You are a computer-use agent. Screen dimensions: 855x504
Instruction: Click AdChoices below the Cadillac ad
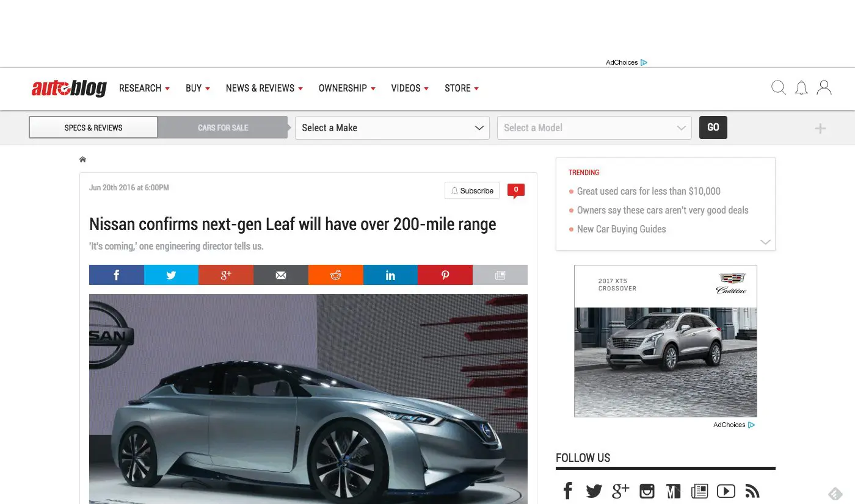734,425
